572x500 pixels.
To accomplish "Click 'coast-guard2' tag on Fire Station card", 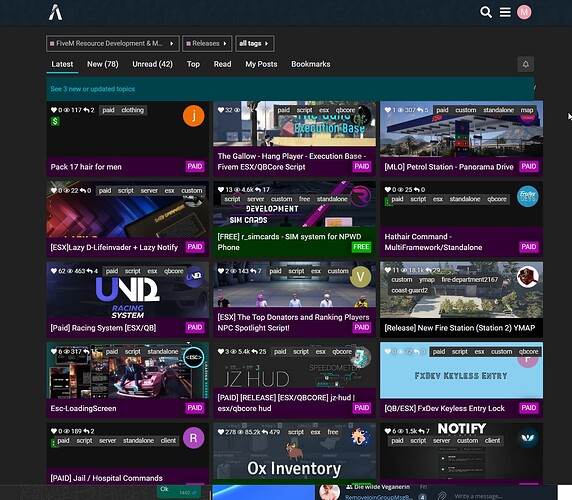I will coord(409,290).
